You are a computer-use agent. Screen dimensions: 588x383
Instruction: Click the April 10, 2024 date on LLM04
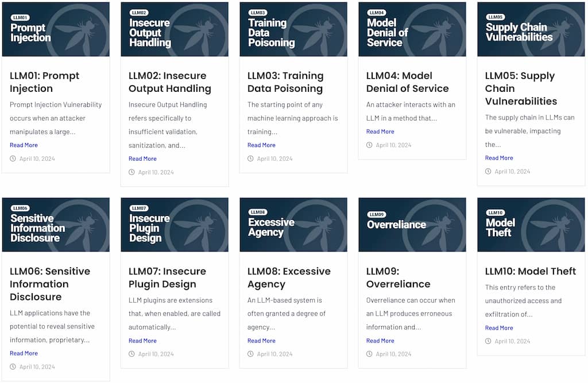(395, 145)
